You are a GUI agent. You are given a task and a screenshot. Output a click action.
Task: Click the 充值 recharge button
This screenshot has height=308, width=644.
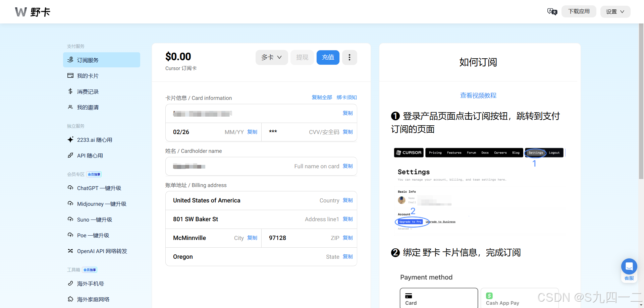tap(328, 57)
